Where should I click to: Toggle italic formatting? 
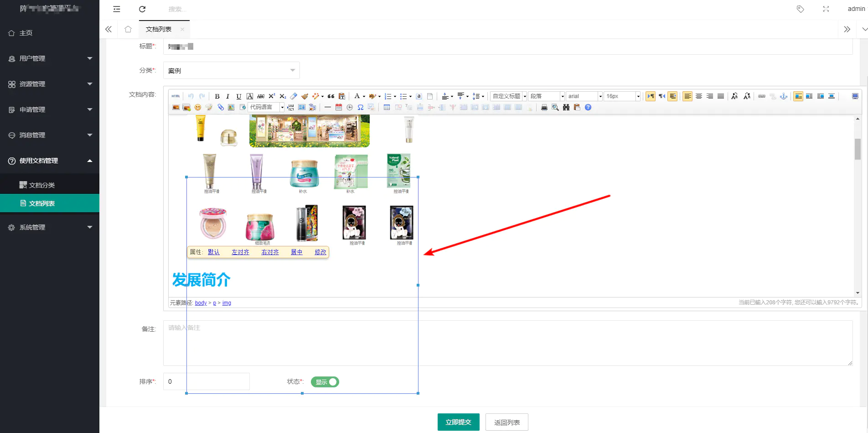tap(228, 96)
